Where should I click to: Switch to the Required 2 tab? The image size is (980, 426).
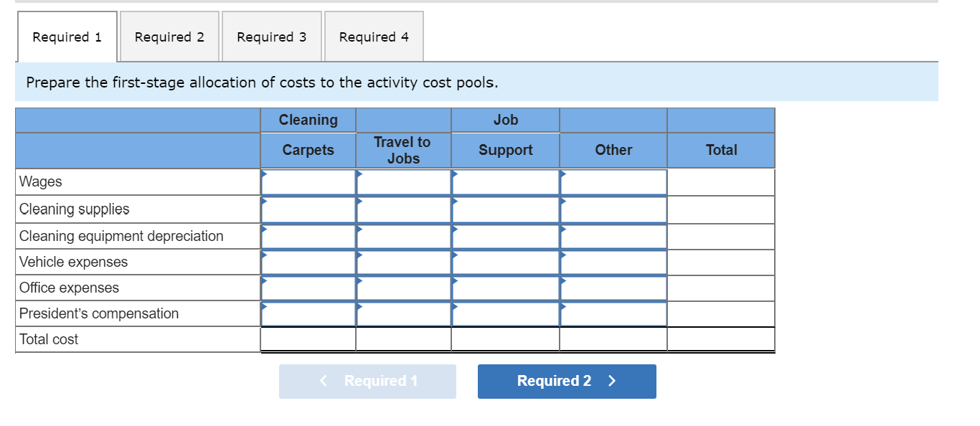[169, 37]
